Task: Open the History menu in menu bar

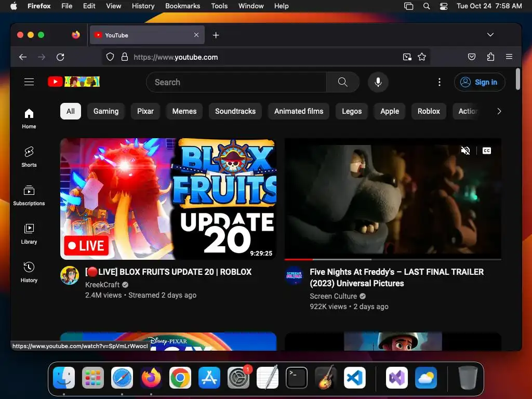Action: click(143, 6)
